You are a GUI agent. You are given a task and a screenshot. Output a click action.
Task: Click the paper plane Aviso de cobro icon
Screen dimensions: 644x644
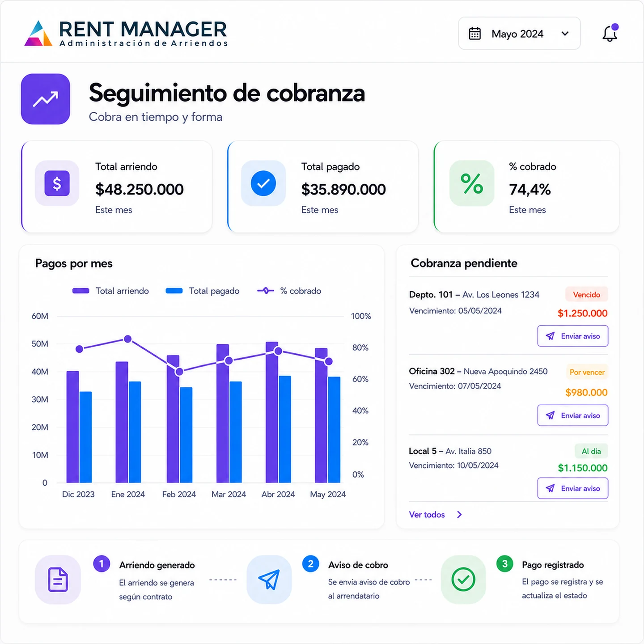pos(269,580)
